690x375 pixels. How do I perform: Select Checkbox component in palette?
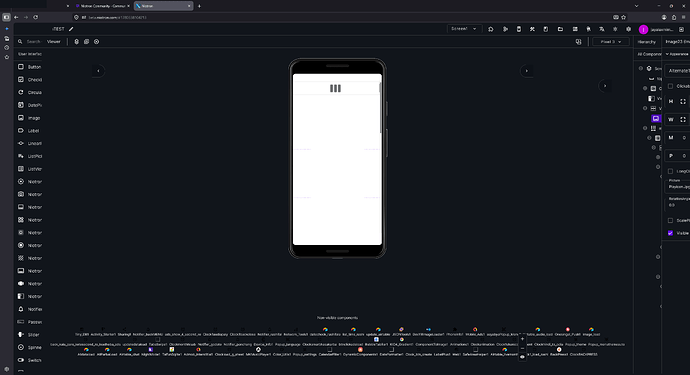(29, 80)
